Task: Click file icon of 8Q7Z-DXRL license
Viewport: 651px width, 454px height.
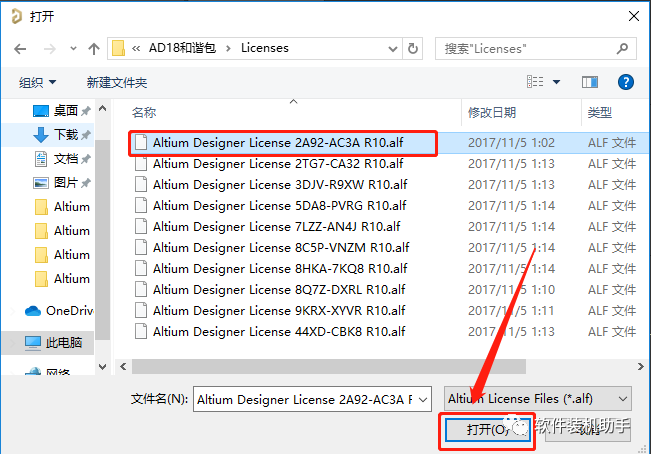Action: point(141,289)
